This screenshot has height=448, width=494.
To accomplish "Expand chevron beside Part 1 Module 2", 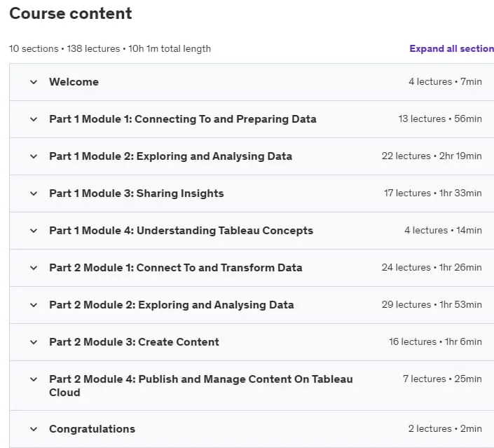I will 34,156.
